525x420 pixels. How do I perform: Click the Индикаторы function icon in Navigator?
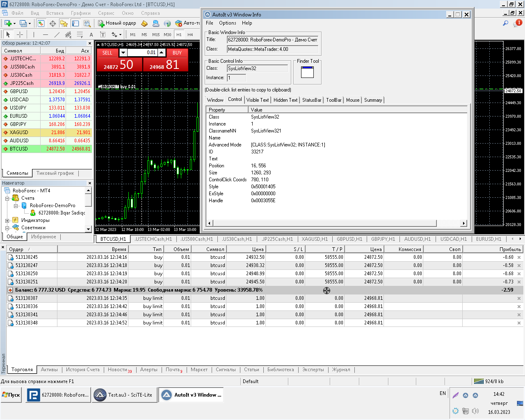pyautogui.click(x=15, y=220)
